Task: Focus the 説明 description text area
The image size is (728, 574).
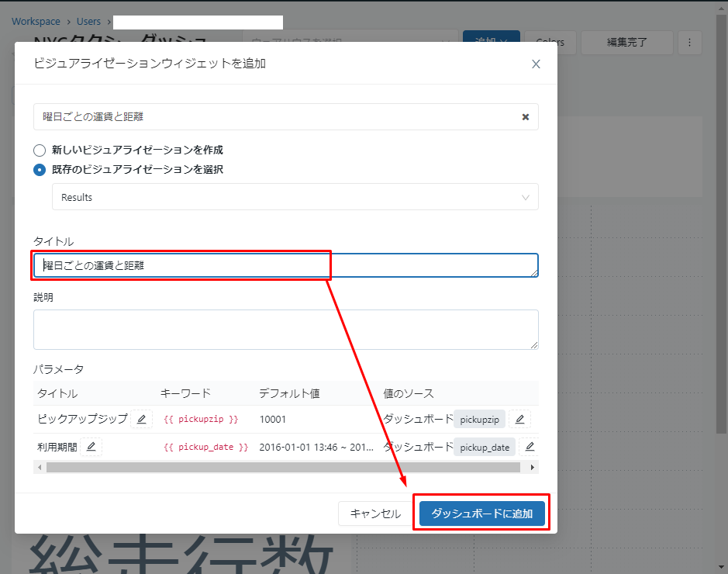Action: 285,330
